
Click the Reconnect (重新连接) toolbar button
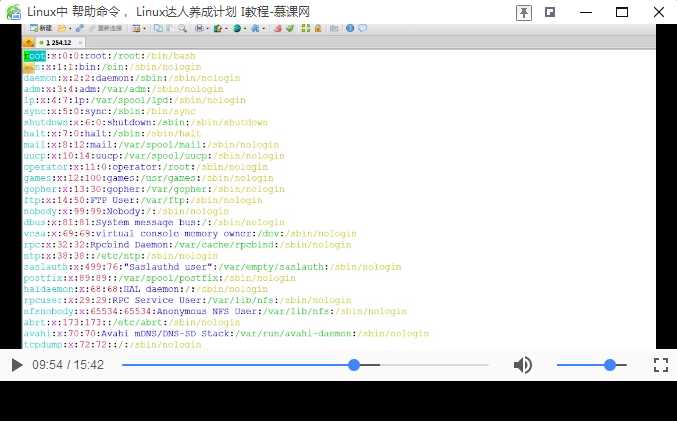(x=105, y=29)
